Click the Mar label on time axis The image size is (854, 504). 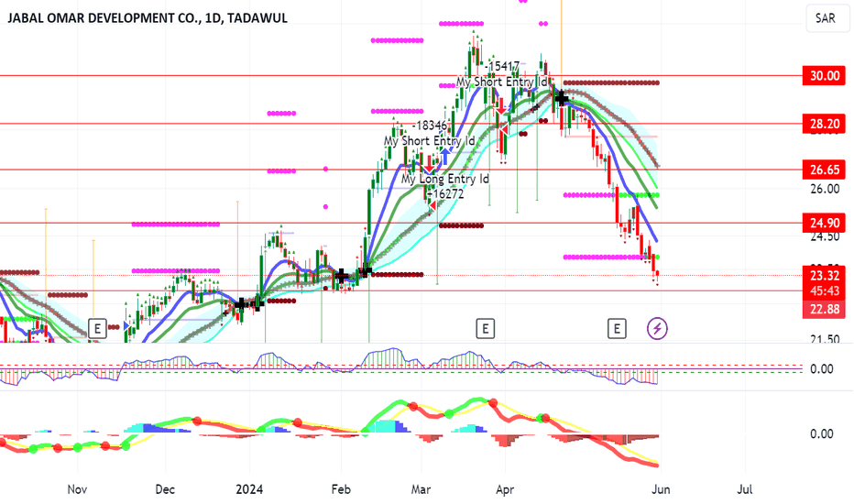[x=421, y=489]
